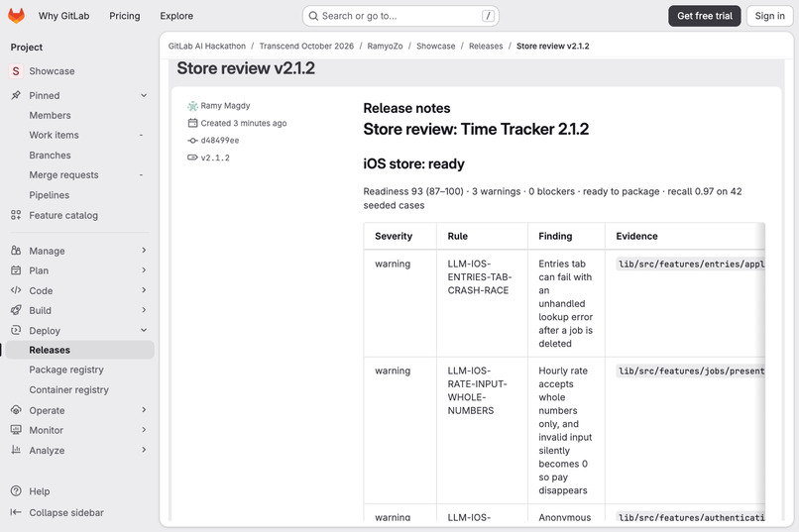Expand the Manage menu chevron
This screenshot has height=532, width=799.
144,251
